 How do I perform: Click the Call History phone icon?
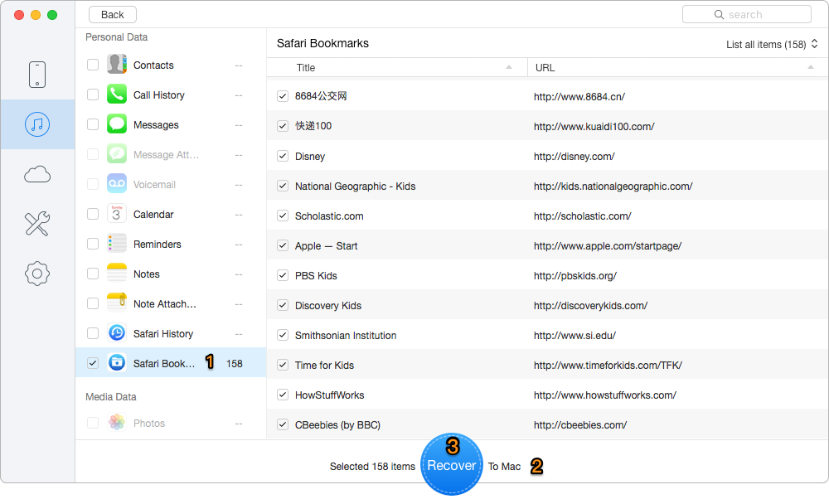pyautogui.click(x=117, y=94)
